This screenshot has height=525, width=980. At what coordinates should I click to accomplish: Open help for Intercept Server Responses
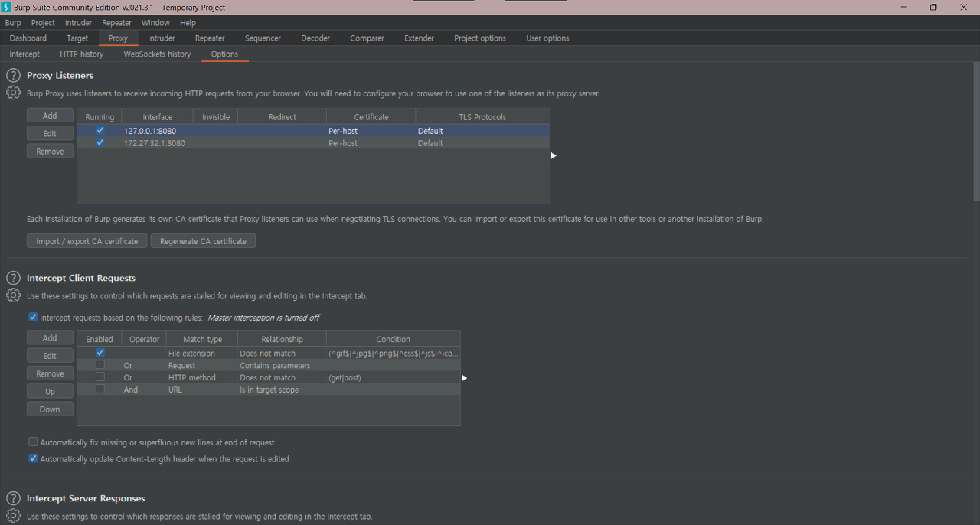13,498
